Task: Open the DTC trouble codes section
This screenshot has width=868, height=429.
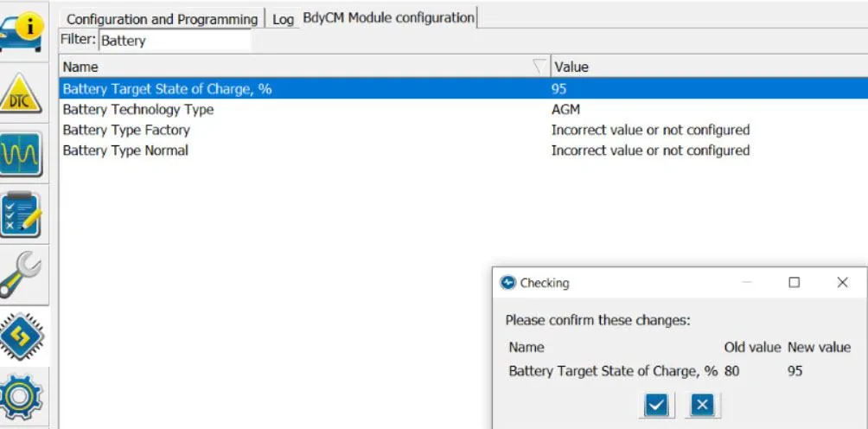Action: click(x=21, y=93)
